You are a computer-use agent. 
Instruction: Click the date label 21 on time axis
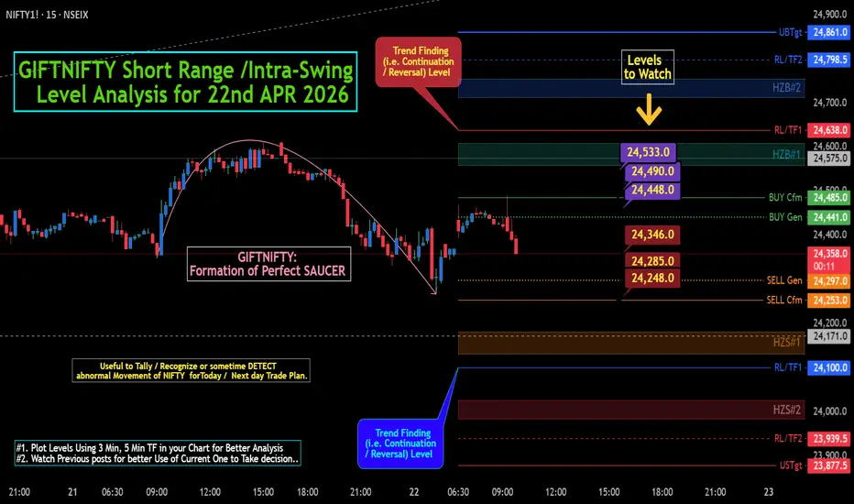72,492
